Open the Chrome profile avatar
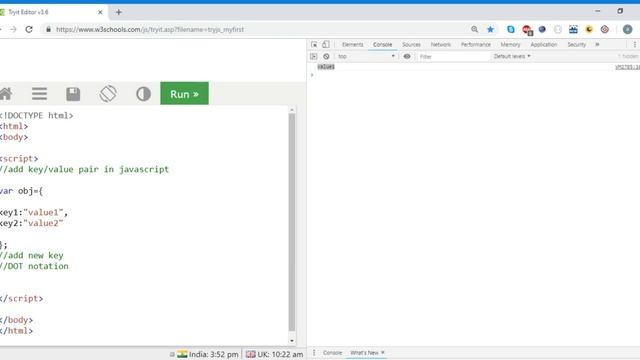The image size is (640, 360). click(627, 29)
